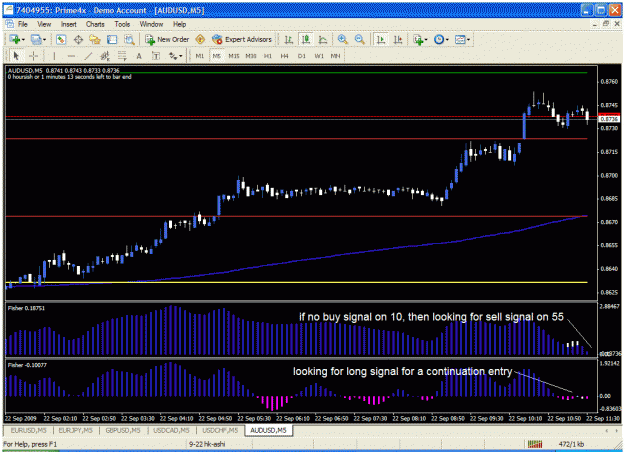Open the Templates dropdown arrow

468,39
